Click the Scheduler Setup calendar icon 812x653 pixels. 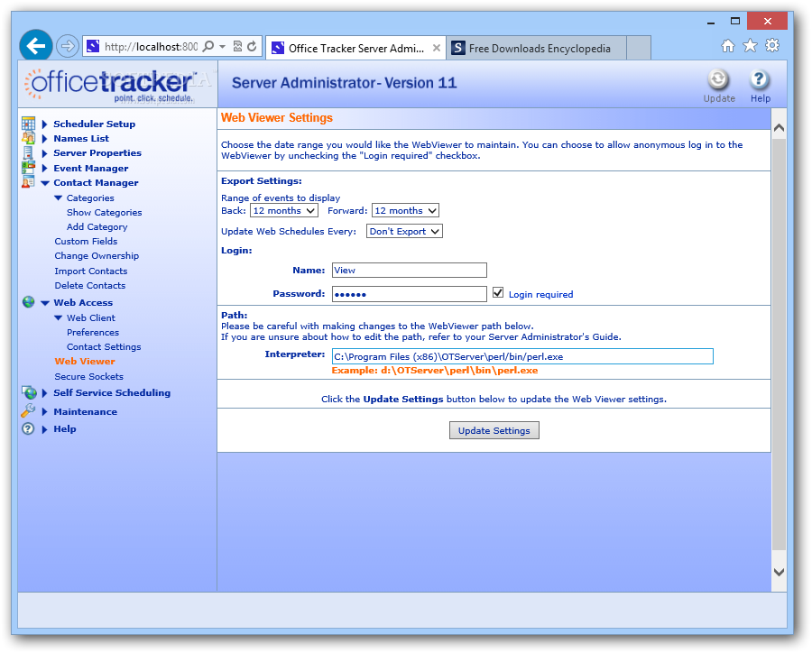pos(29,124)
